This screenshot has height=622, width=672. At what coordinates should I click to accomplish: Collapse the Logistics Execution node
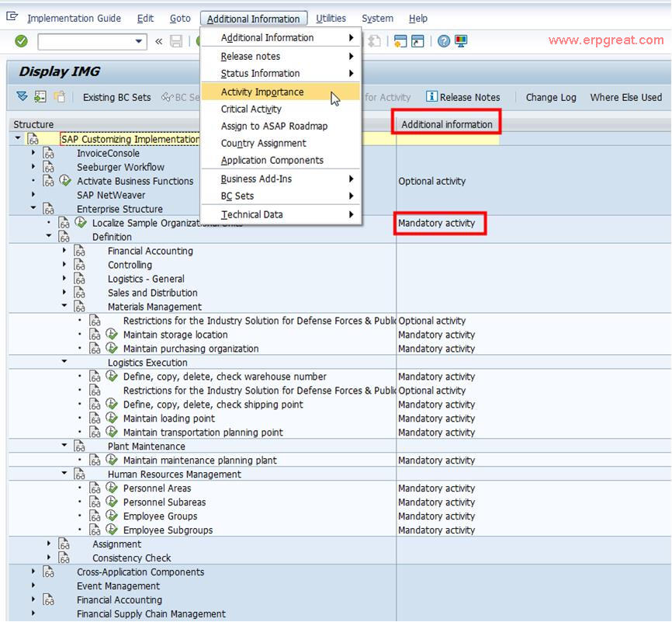[64, 362]
